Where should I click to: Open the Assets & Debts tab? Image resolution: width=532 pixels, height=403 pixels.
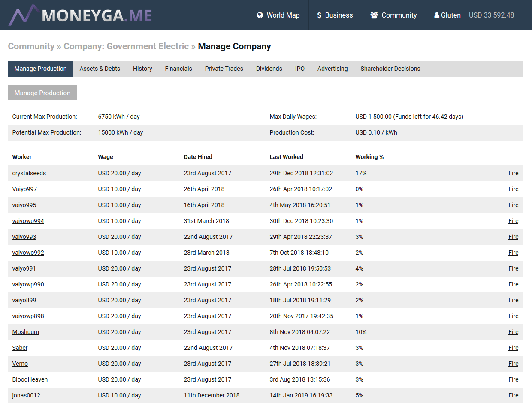pos(100,69)
